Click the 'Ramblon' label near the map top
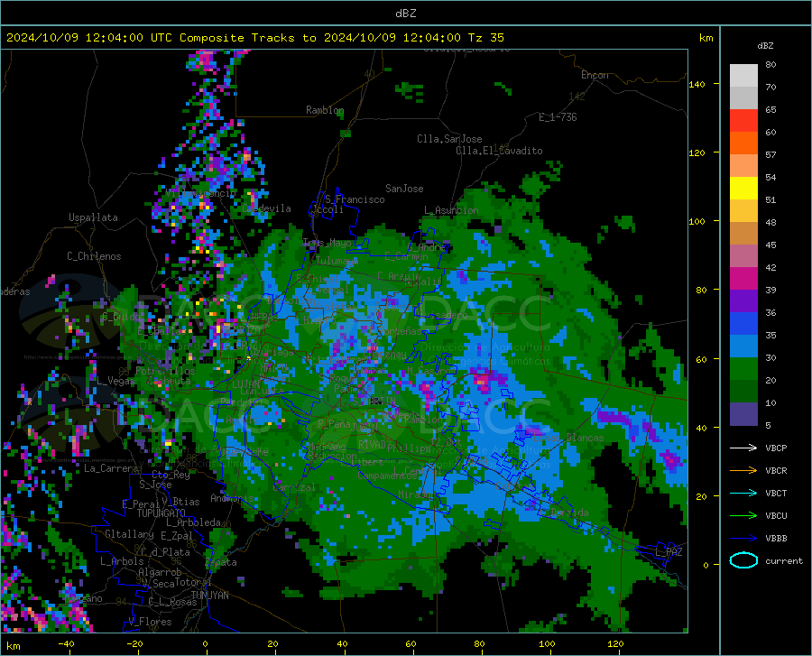 [x=325, y=110]
